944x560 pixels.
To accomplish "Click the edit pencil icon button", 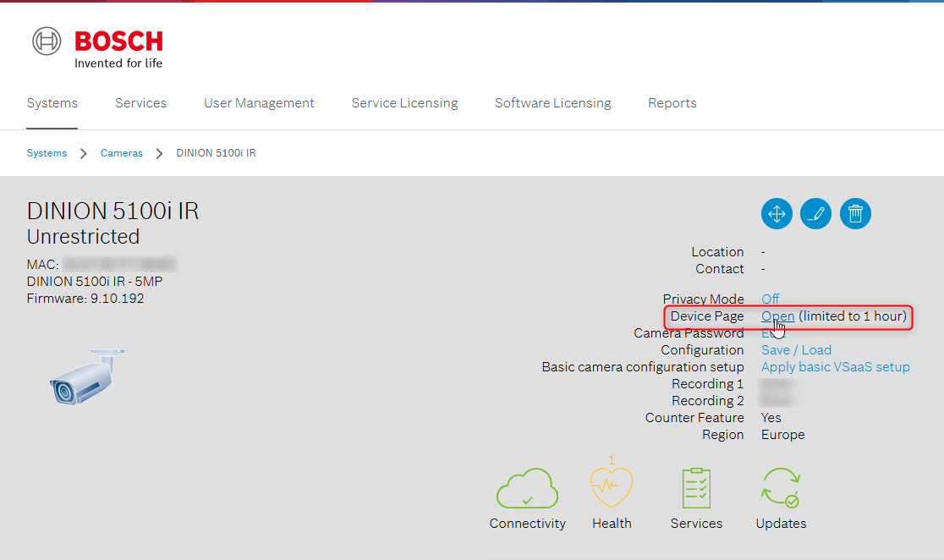I will click(815, 214).
